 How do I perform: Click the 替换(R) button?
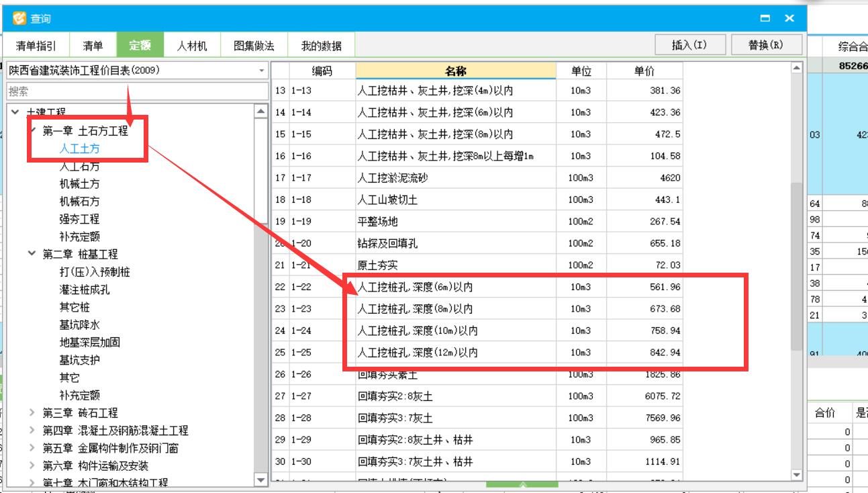[x=766, y=45]
